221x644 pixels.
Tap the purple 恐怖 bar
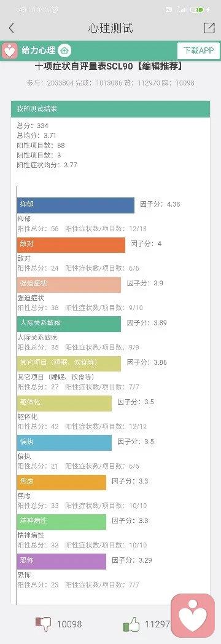click(61, 561)
